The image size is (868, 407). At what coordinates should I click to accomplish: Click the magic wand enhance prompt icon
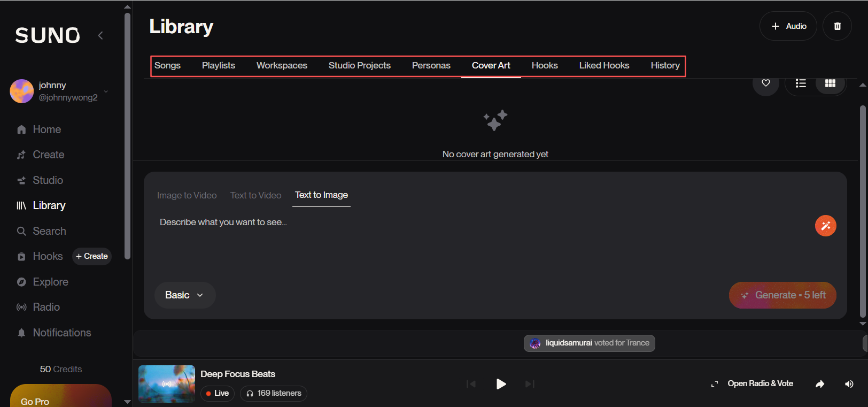click(826, 226)
